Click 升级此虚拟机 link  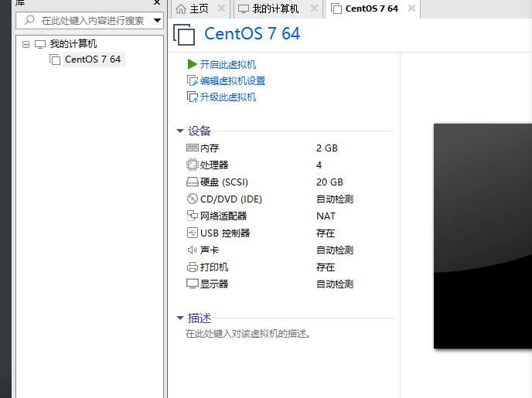227,97
